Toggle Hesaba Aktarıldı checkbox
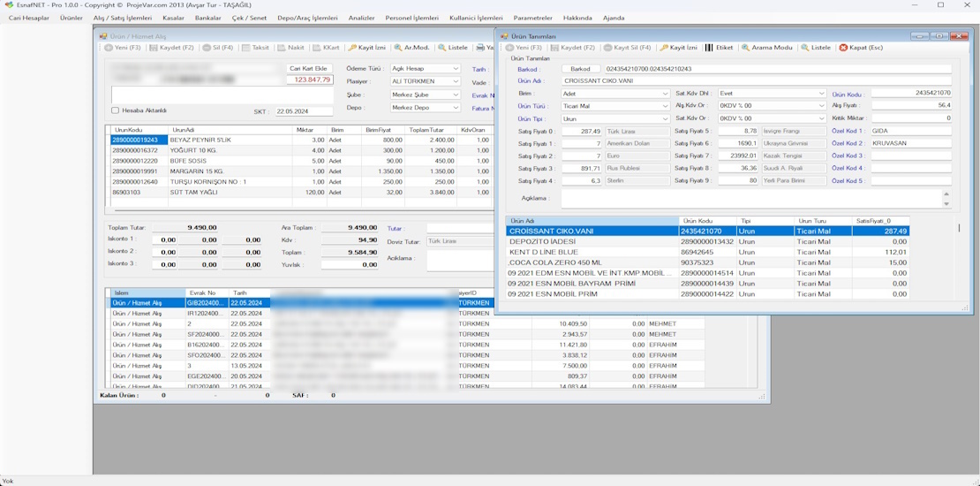Screen dimensions: 980x486 pos(115,110)
